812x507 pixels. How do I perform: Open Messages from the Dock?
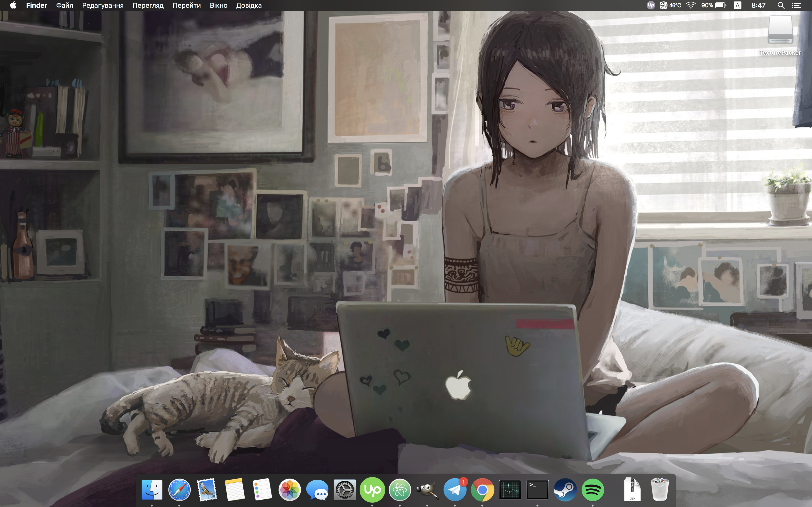click(317, 490)
